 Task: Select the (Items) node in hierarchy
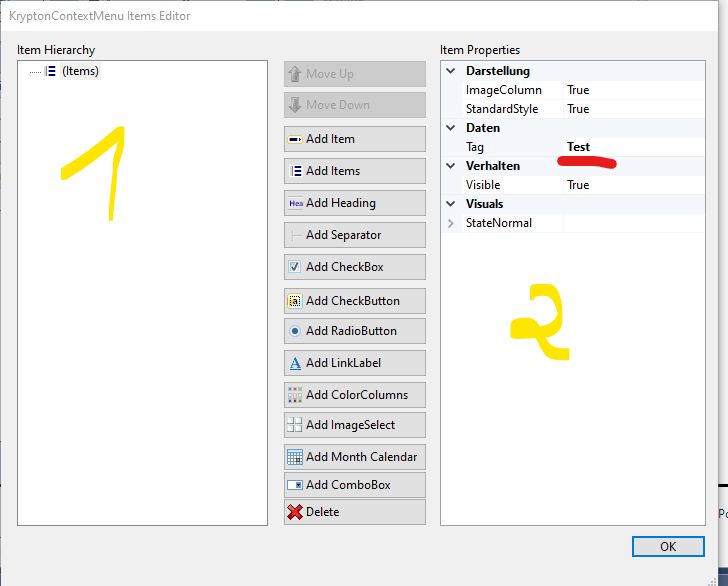pyautogui.click(x=80, y=71)
